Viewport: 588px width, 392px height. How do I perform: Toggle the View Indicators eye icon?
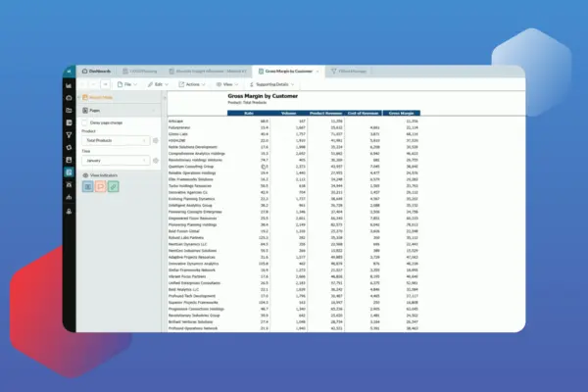(85, 175)
